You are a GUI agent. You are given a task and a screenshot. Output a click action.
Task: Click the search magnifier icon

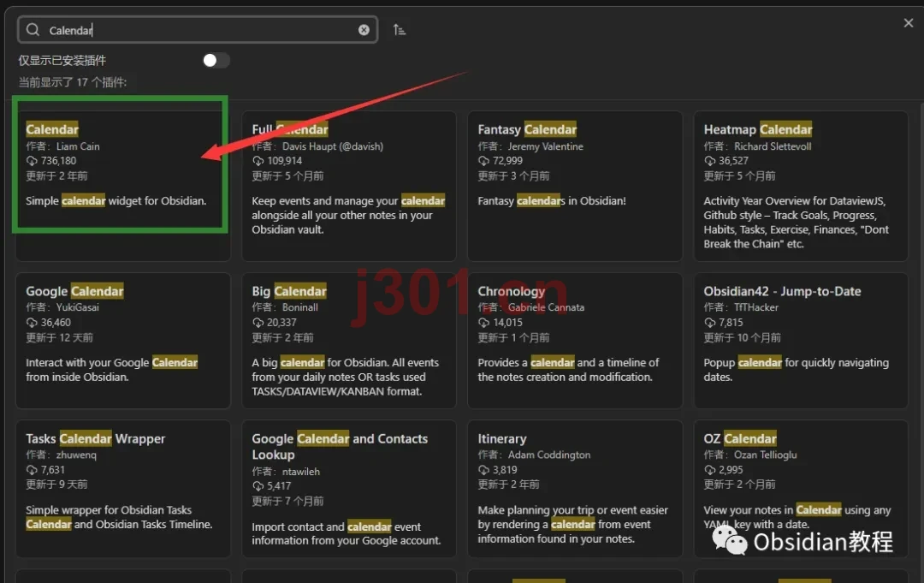[x=33, y=29]
